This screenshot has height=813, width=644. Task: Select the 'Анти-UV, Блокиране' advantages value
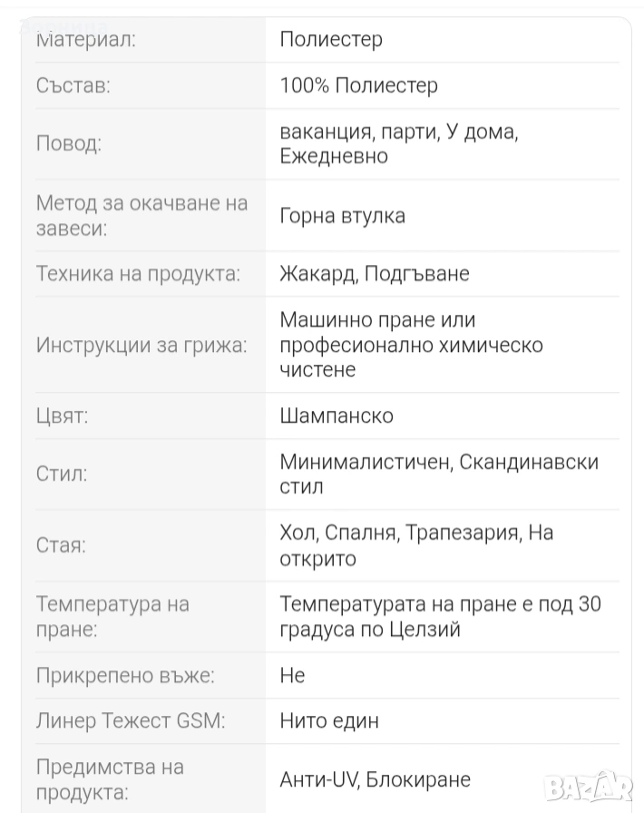(376, 779)
